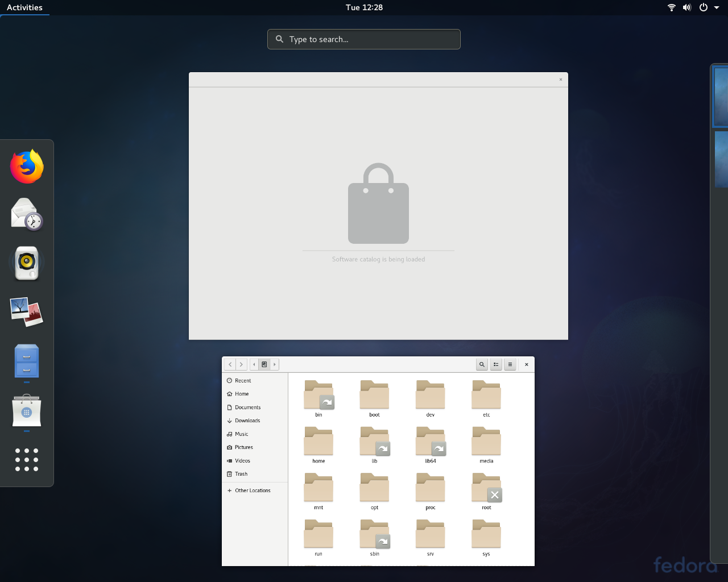Screen dimensions: 728x582
Task: Select the media folder icon
Action: pos(486,441)
